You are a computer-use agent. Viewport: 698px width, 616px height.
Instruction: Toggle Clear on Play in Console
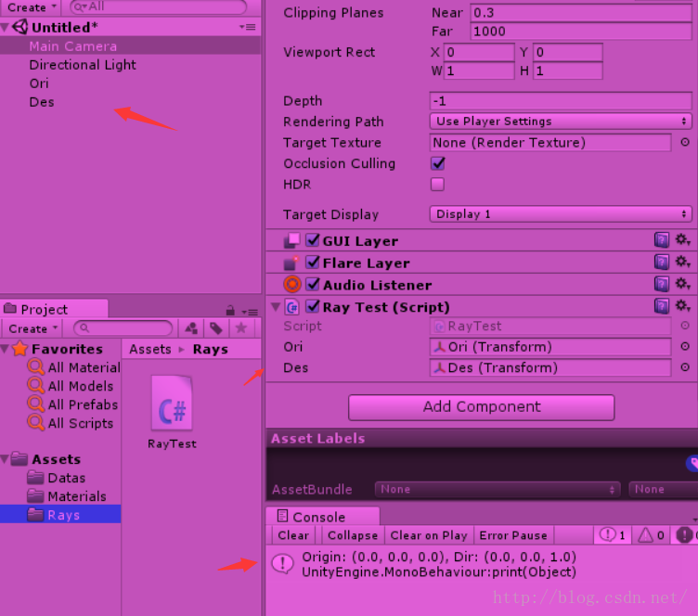pyautogui.click(x=429, y=535)
